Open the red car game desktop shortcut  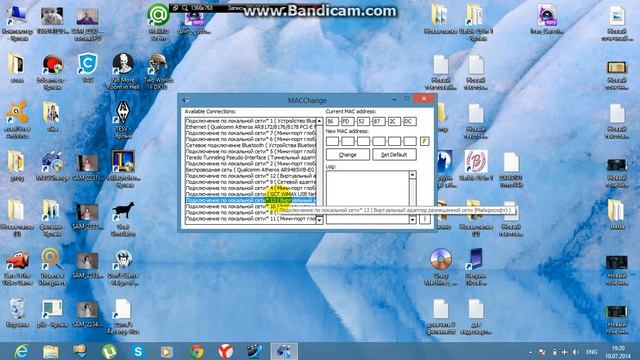17,267
